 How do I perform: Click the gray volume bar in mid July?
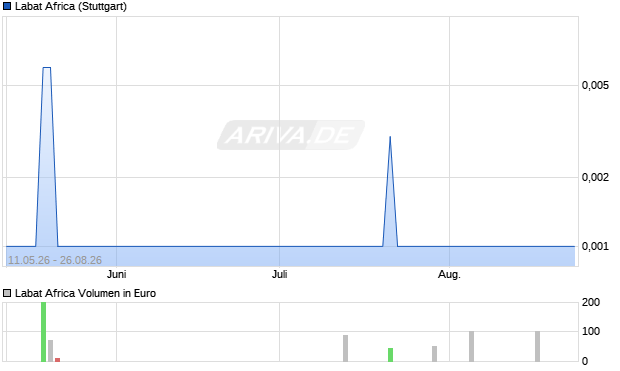click(x=346, y=348)
